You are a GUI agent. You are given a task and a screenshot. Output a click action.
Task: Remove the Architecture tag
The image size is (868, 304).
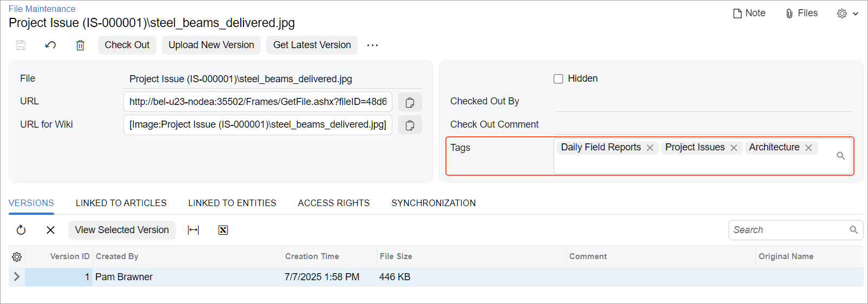(808, 148)
